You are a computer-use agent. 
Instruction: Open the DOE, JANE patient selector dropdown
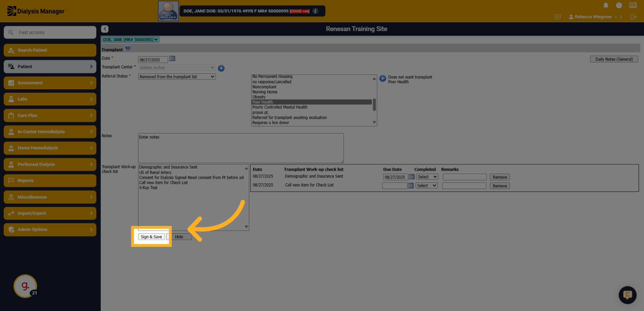pos(130,40)
